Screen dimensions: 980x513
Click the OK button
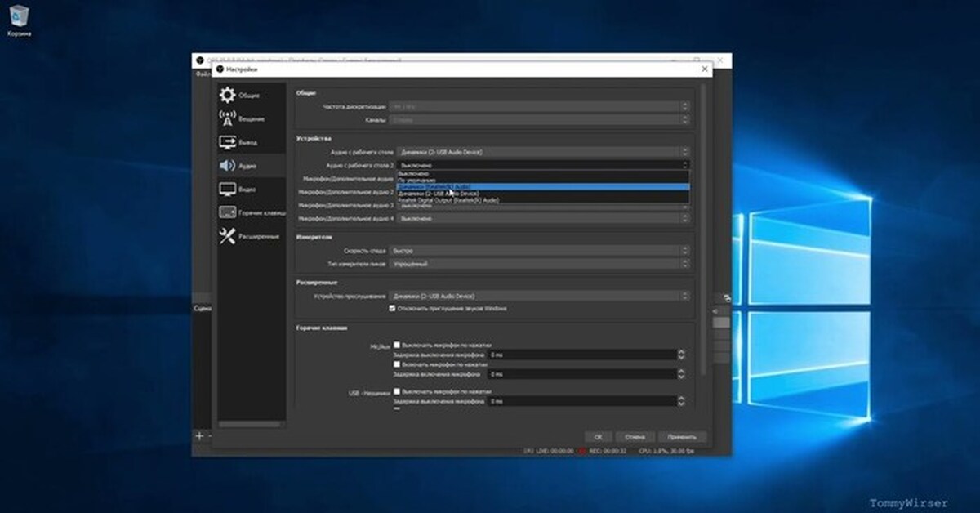pos(598,437)
